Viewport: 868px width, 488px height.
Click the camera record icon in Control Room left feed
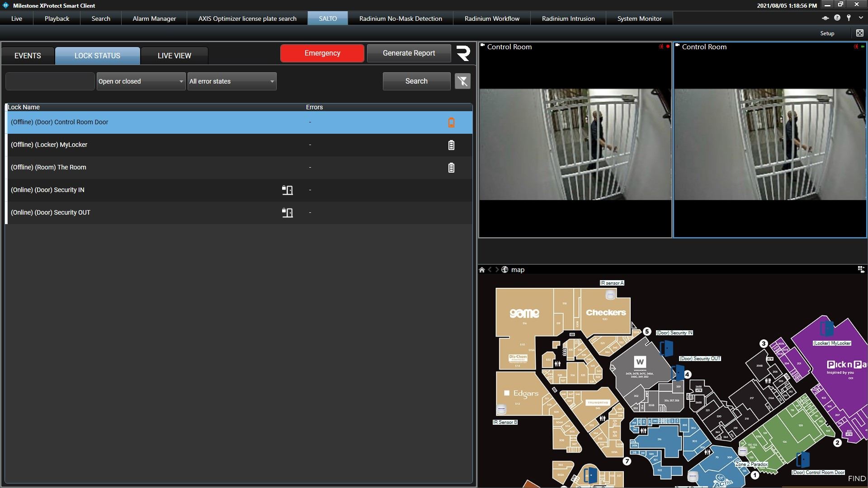coord(668,47)
